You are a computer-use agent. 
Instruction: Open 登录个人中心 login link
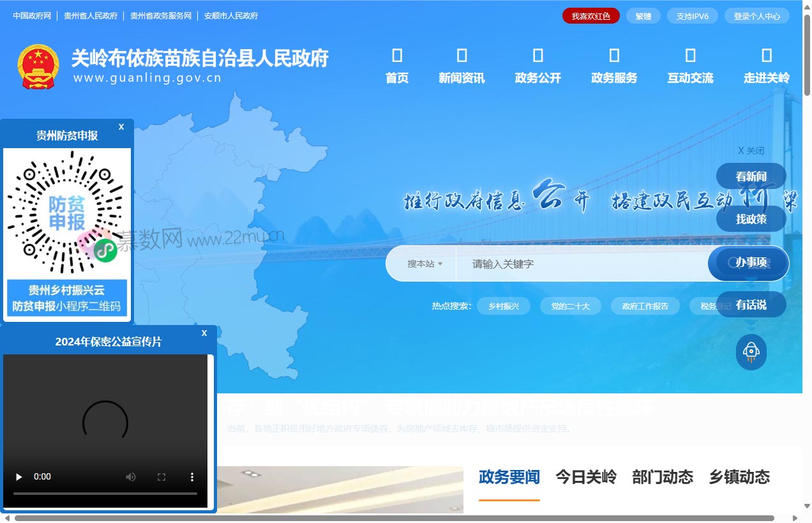(x=757, y=16)
